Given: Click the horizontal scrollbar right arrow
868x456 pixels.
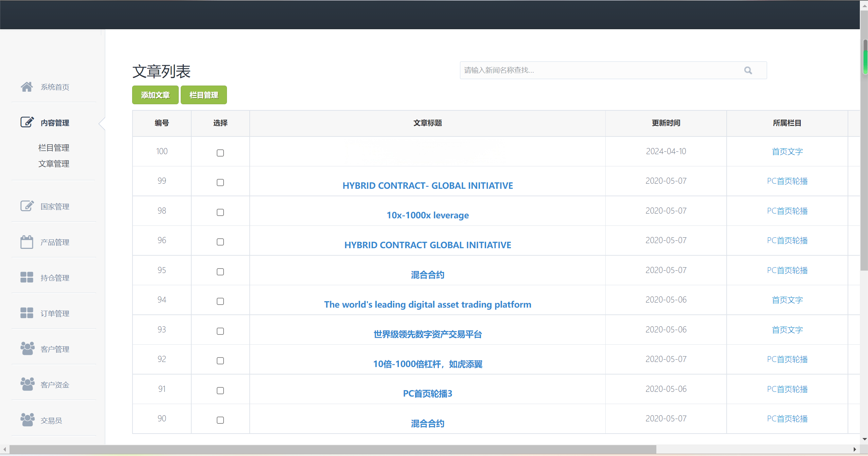Looking at the screenshot, I should (855, 449).
